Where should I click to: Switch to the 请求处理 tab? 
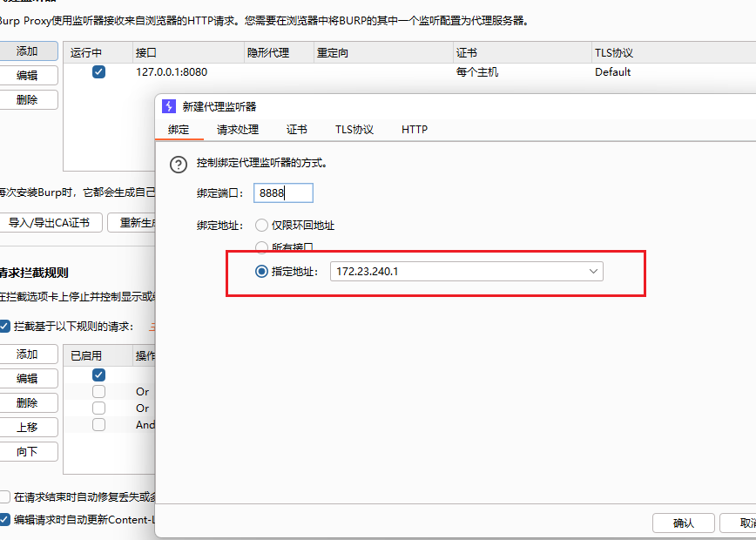pyautogui.click(x=237, y=129)
